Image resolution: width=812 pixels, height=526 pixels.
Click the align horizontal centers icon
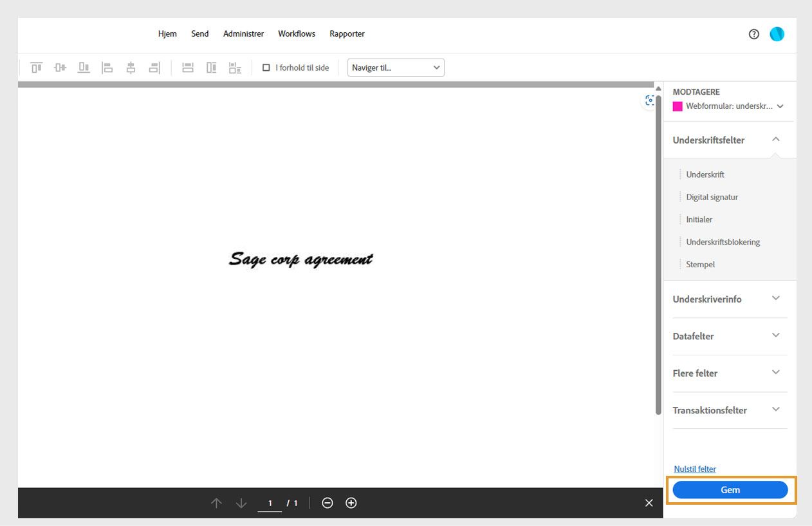(131, 68)
